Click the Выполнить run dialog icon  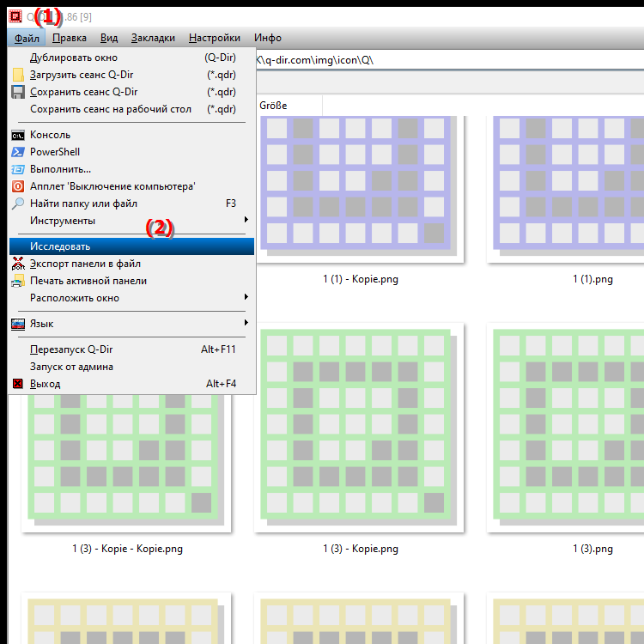tap(18, 169)
